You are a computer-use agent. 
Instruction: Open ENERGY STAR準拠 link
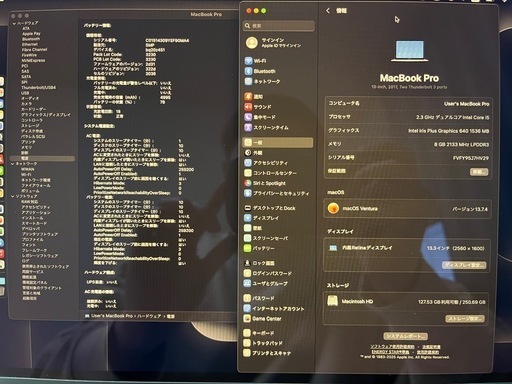click(390, 352)
